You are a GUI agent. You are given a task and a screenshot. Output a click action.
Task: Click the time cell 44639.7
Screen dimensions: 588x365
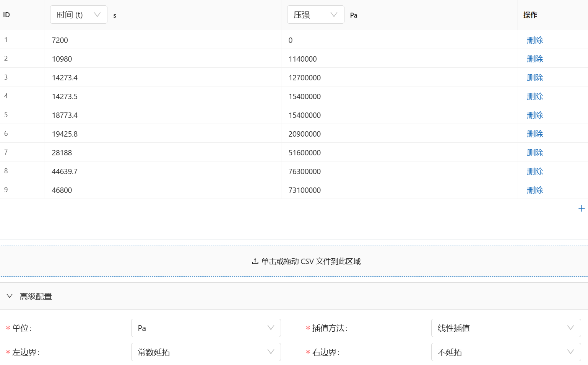(x=162, y=171)
